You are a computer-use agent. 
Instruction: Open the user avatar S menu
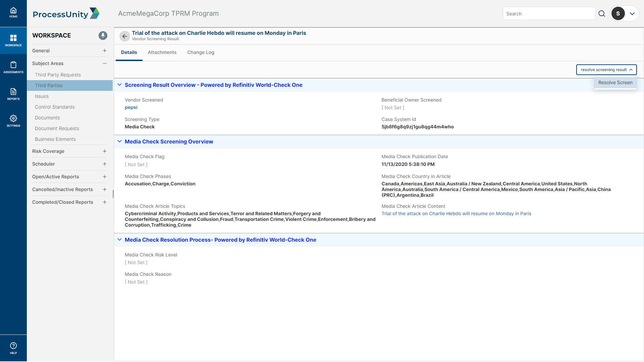pyautogui.click(x=618, y=14)
